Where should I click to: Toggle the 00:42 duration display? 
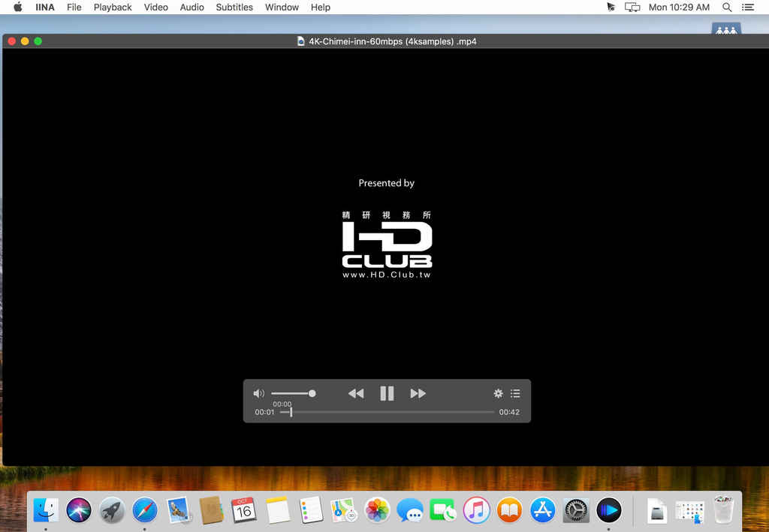pos(509,413)
